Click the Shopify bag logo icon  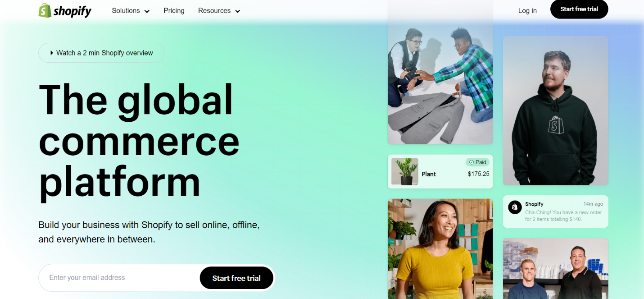point(45,10)
